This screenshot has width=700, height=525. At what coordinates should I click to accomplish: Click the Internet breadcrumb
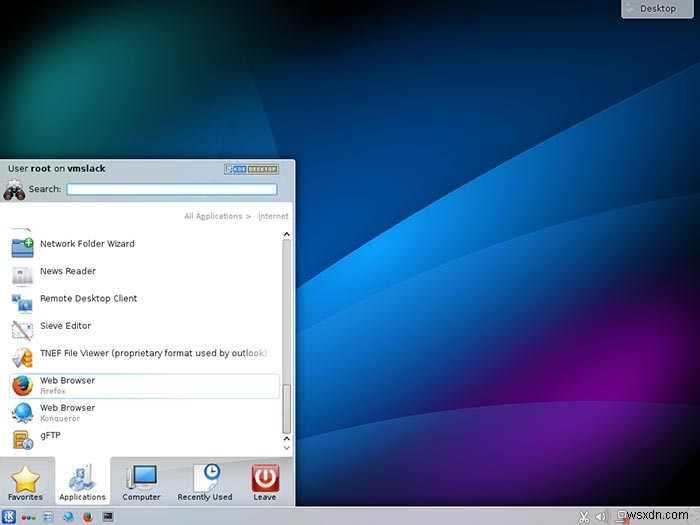[x=273, y=216]
